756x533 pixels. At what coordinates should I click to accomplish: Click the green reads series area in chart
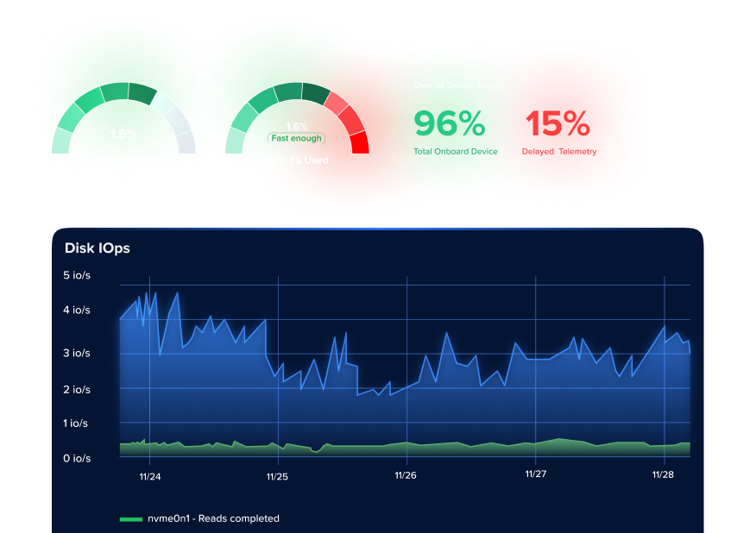pos(405,449)
